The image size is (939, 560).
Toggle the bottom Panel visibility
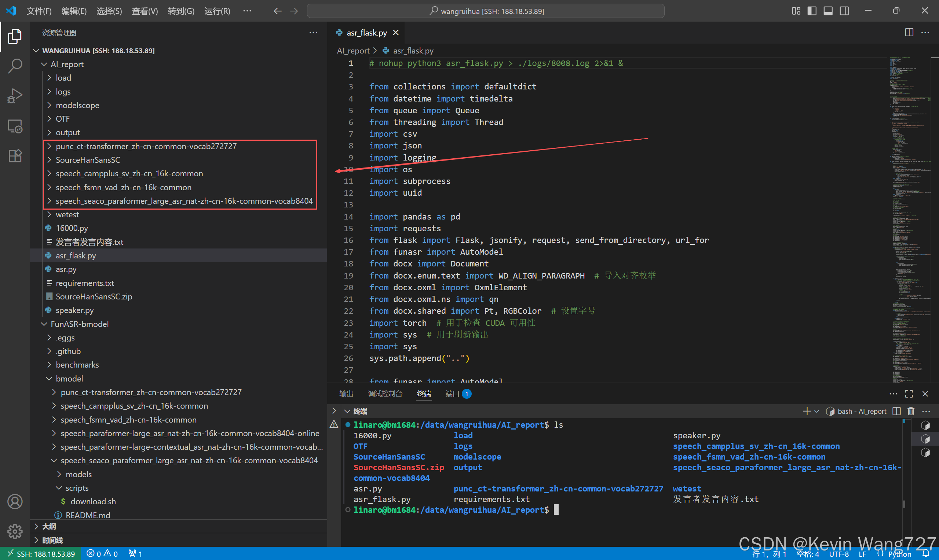tap(828, 11)
